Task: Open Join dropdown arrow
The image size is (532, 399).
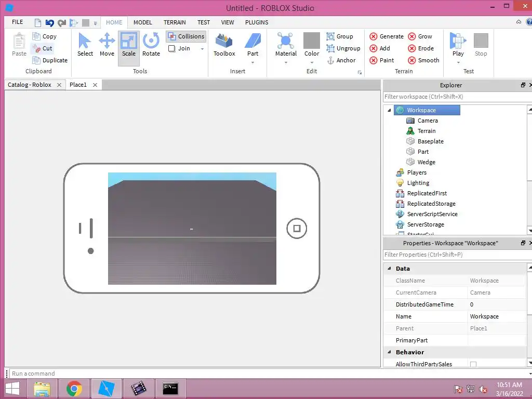Action: point(202,49)
